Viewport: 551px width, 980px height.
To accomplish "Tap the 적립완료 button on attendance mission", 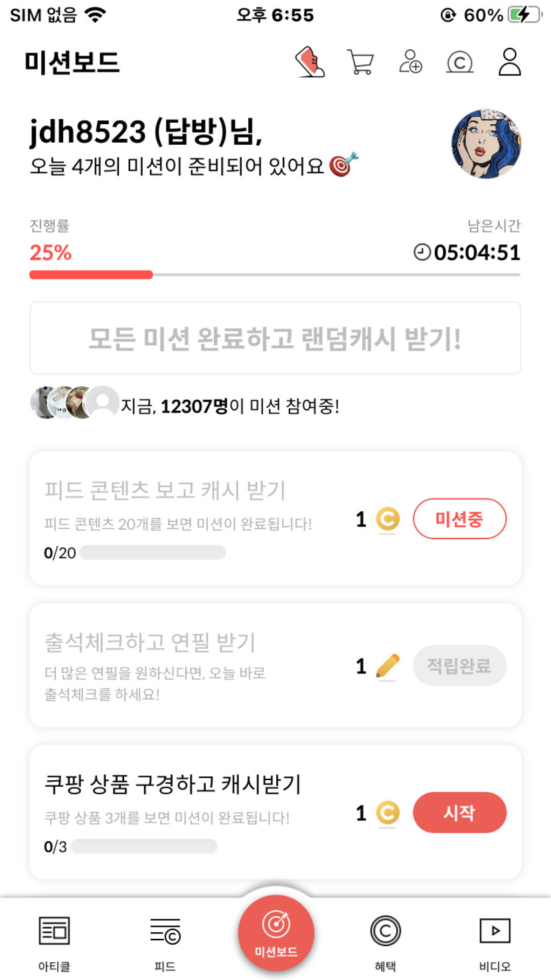I will 459,665.
